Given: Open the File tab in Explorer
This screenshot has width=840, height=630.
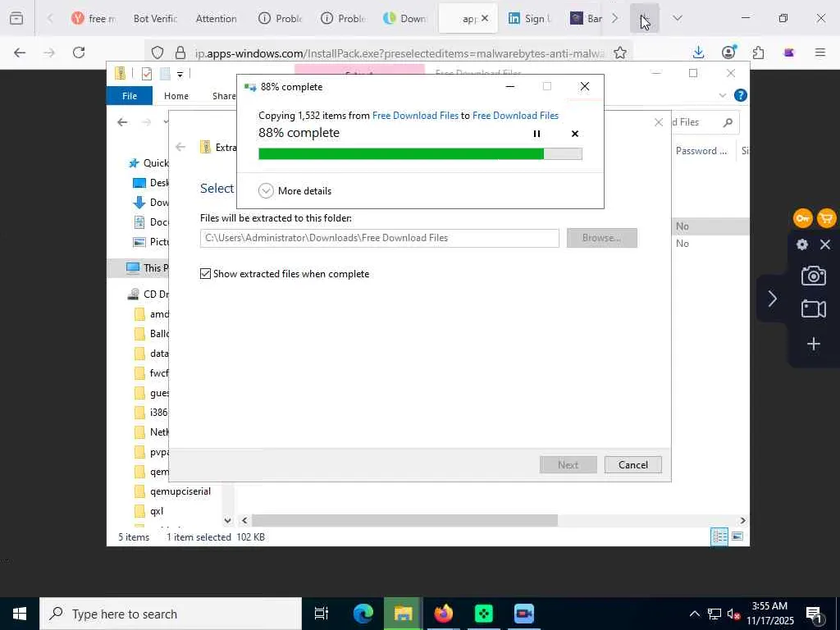Looking at the screenshot, I should point(130,96).
